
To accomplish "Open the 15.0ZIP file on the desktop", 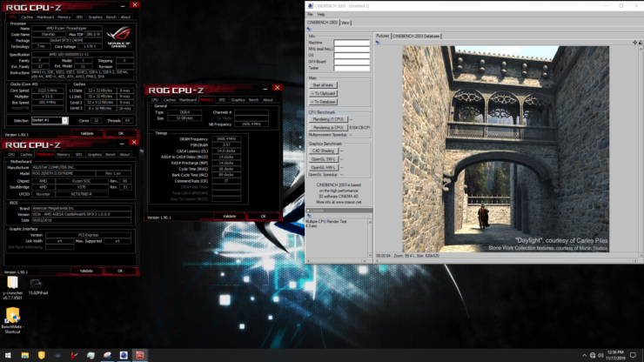I will [x=37, y=285].
